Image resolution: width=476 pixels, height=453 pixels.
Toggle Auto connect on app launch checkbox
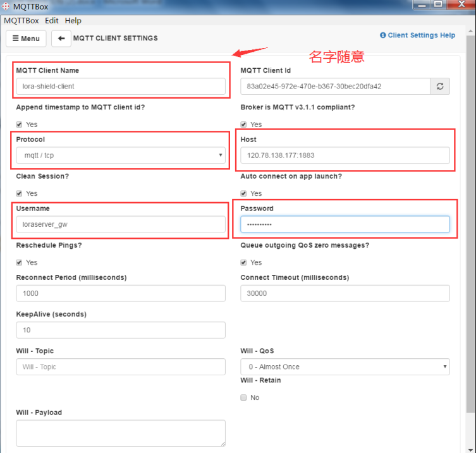[243, 193]
